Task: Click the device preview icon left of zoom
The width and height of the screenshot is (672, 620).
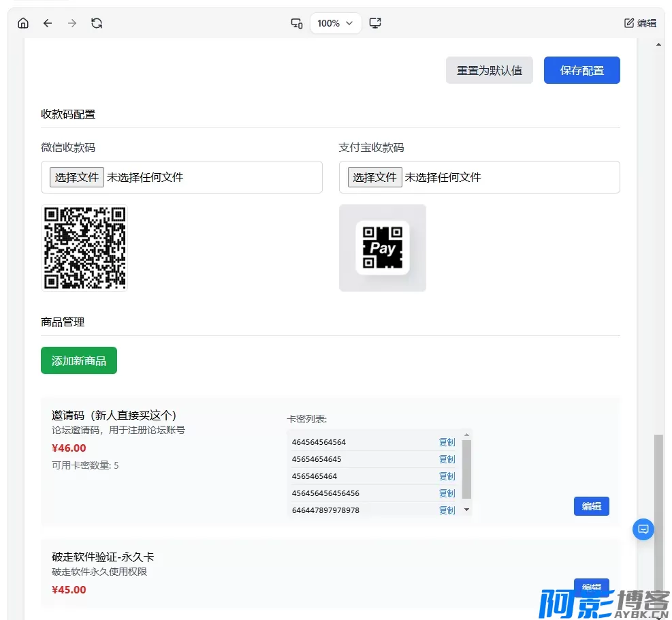Action: click(x=297, y=23)
